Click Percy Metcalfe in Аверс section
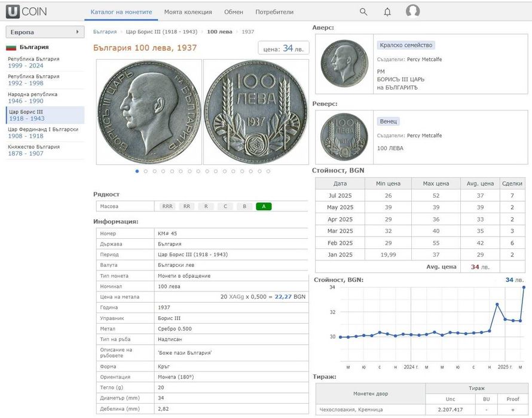This screenshot has width=532, height=418. tap(424, 59)
